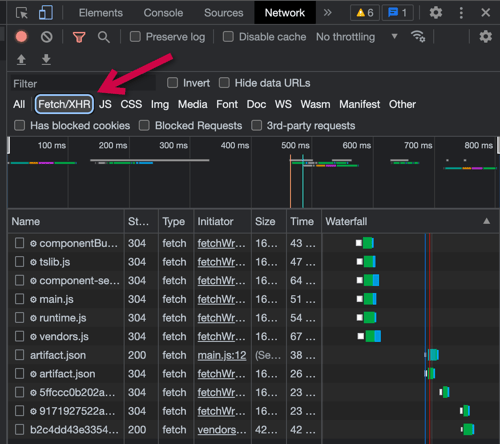This screenshot has height=444, width=500.
Task: Open Network panel settings gear
Action: [x=485, y=36]
